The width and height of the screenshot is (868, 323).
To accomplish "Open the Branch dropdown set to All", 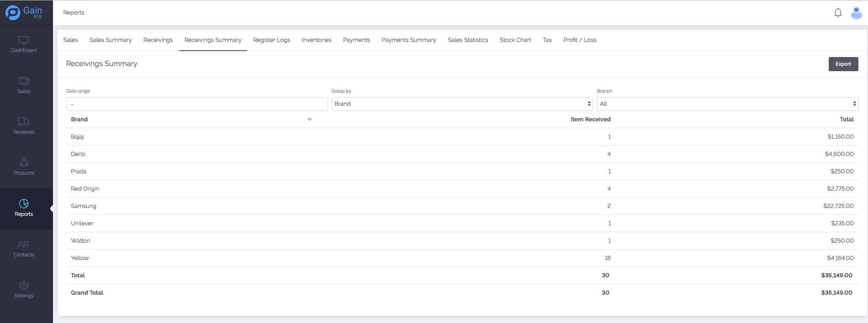I will tap(727, 104).
